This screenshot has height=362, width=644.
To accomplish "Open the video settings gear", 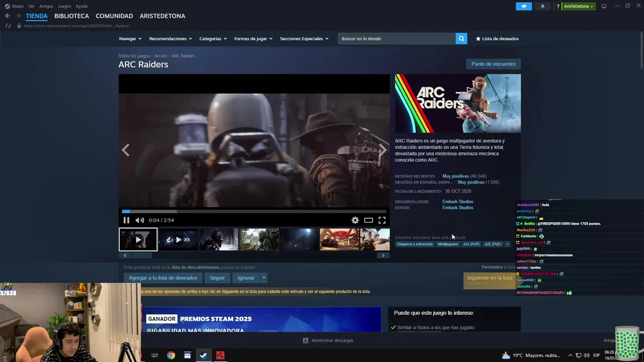I will coord(355,220).
